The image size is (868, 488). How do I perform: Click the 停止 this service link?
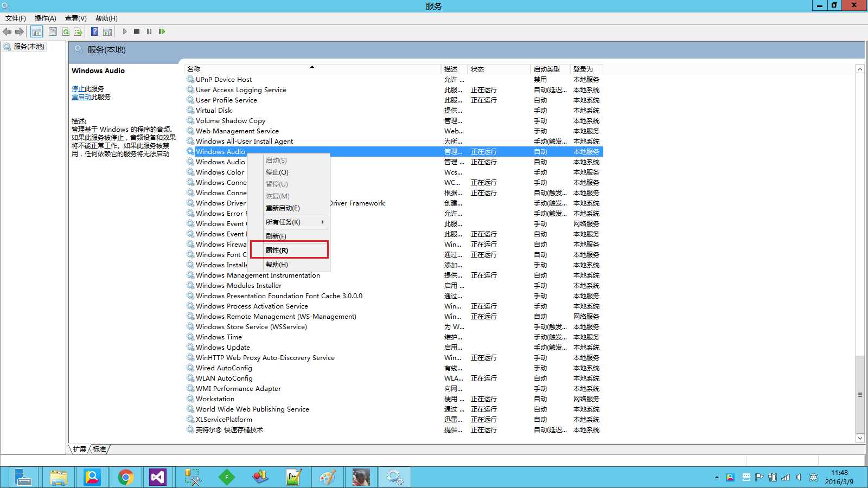(78, 89)
